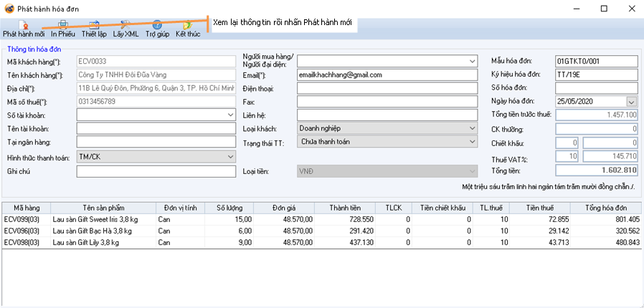Click the Kết thúc exit icon
Viewport: 644px width, 308px height.
click(x=188, y=25)
